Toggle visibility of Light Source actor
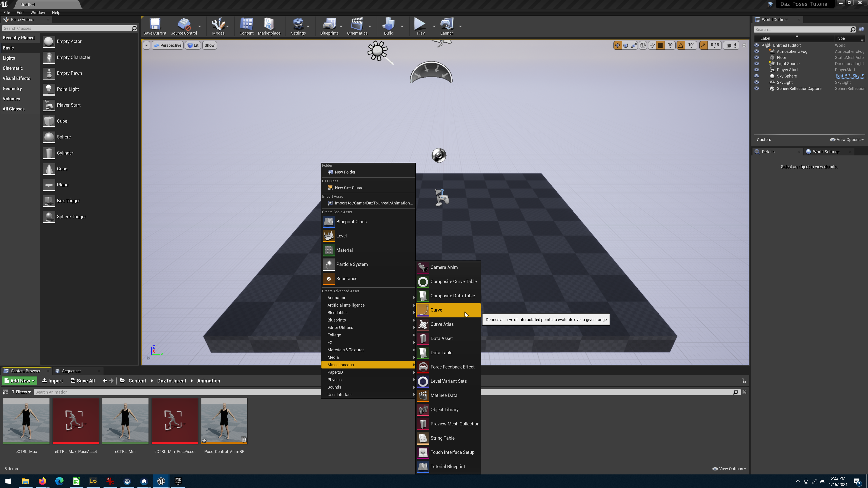Viewport: 868px width, 488px height. pyautogui.click(x=757, y=64)
